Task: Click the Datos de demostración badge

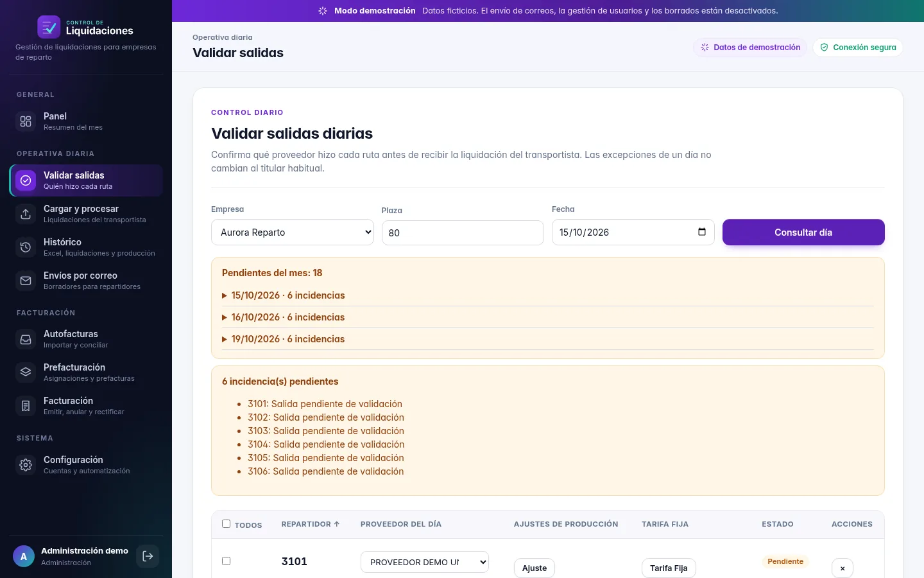Action: tap(750, 48)
